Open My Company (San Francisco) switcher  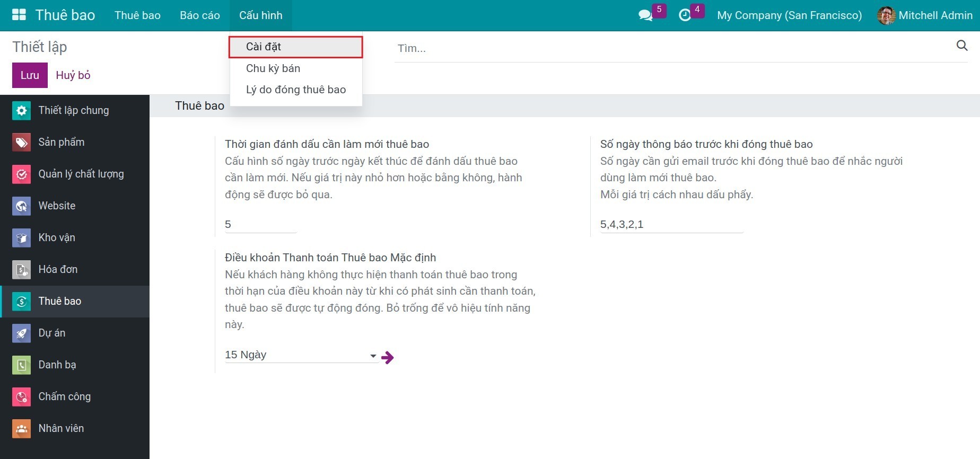pyautogui.click(x=789, y=15)
